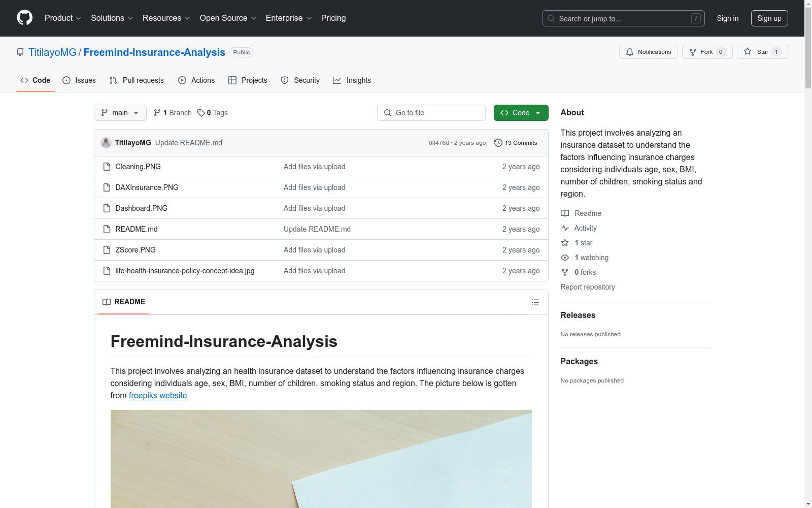812x508 pixels.
Task: Click Report repository link
Action: point(588,287)
